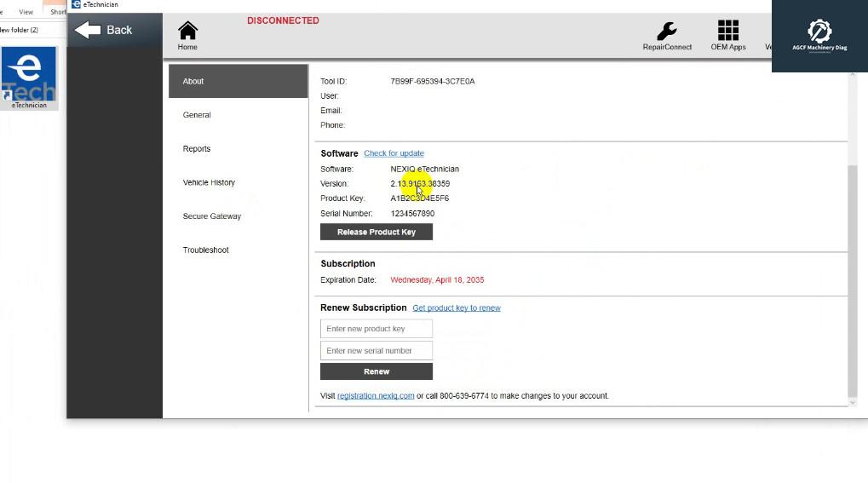Click the eTechnician title bar icon
The height and width of the screenshot is (483, 868).
coord(77,4)
